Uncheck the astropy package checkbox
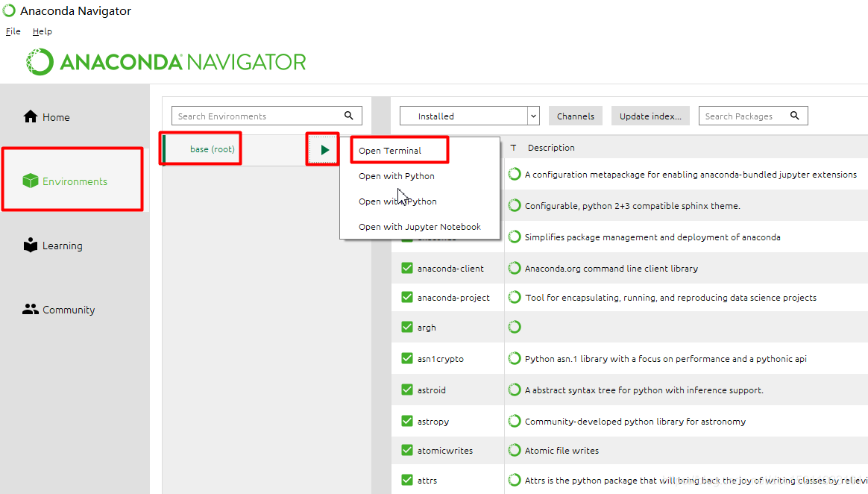This screenshot has width=868, height=494. click(x=407, y=421)
